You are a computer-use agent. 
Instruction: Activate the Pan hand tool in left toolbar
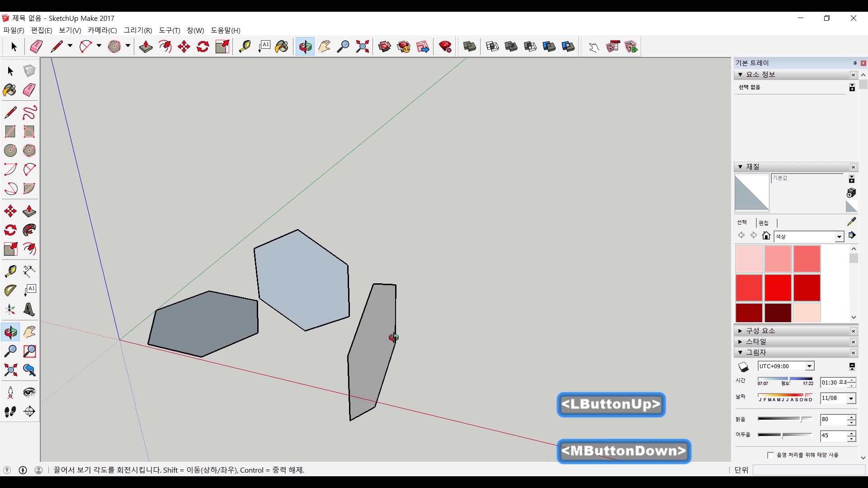tap(29, 332)
